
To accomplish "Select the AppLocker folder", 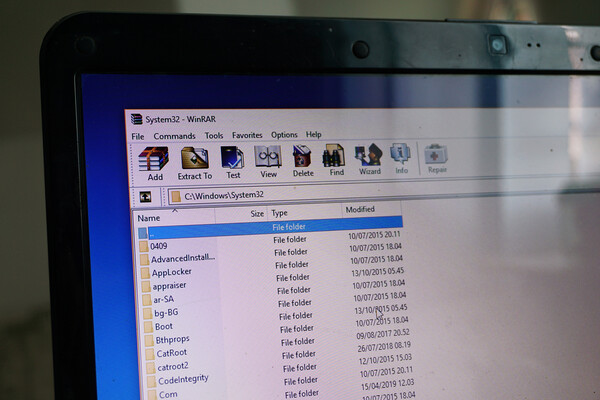I will click(171, 272).
